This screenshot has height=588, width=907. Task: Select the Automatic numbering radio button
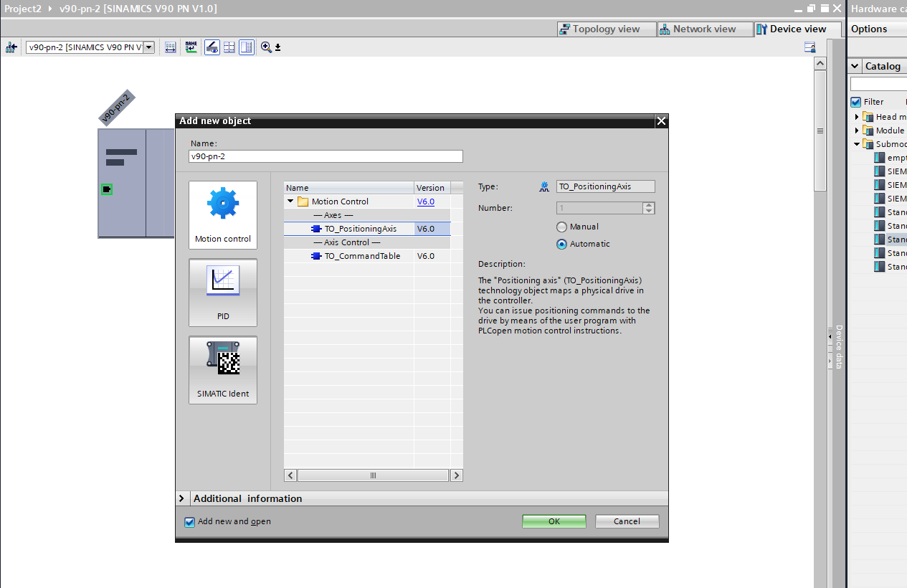click(x=562, y=244)
